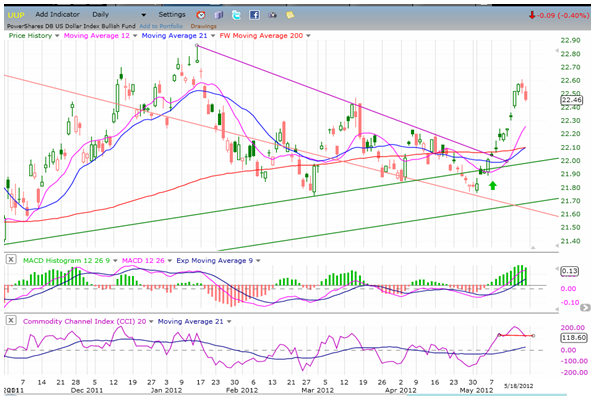The image size is (600, 402).
Task: Click the red down arrow price change indicator
Action: click(532, 15)
